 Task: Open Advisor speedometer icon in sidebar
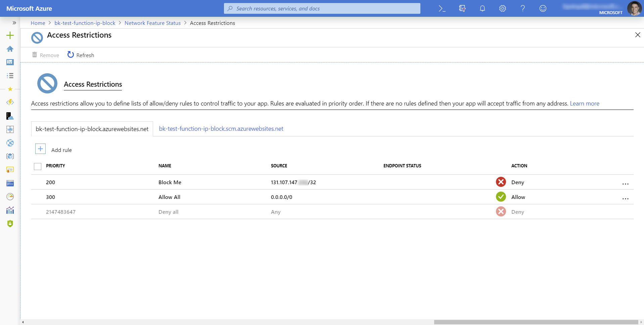coord(10,197)
